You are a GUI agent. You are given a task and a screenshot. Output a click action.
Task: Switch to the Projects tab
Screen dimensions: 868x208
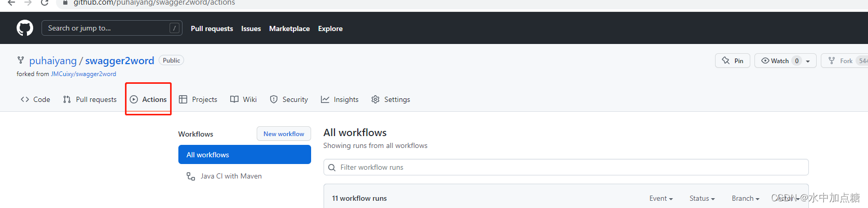coord(198,99)
